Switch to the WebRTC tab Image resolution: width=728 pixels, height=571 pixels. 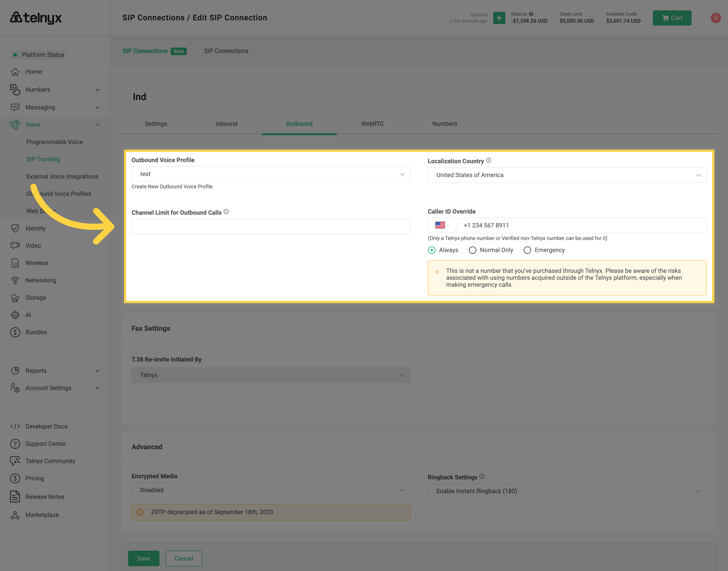[372, 124]
